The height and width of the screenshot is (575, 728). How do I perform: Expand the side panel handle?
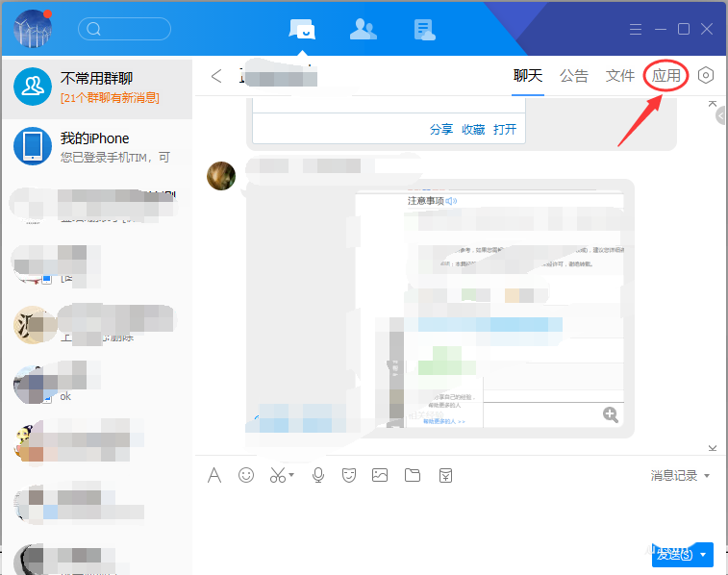tap(721, 116)
